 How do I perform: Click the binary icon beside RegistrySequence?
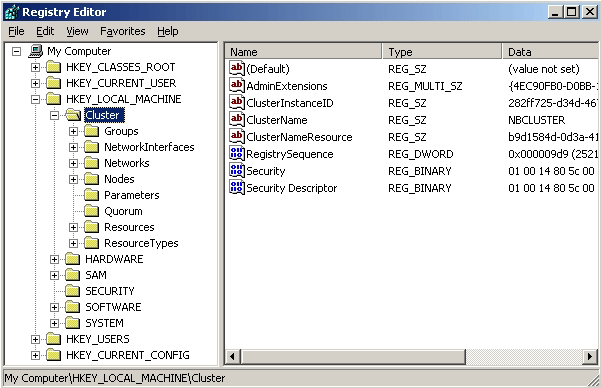coord(236,153)
